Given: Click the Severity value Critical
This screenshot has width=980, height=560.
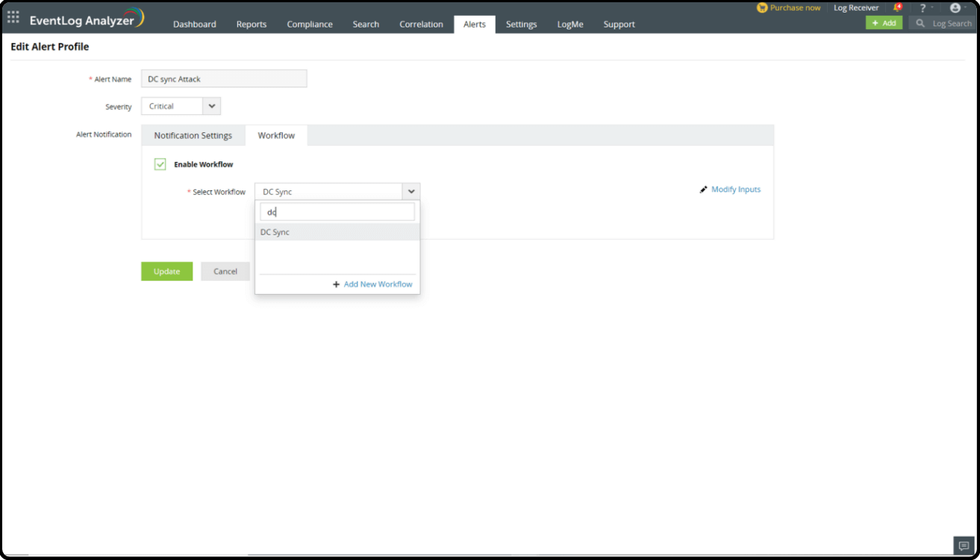Looking at the screenshot, I should tap(161, 106).
